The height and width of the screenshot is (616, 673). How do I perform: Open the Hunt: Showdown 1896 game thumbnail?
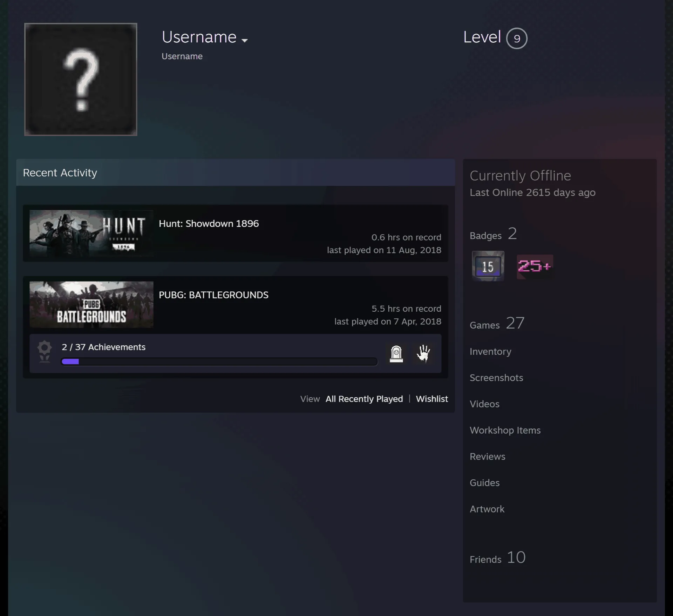click(x=91, y=233)
